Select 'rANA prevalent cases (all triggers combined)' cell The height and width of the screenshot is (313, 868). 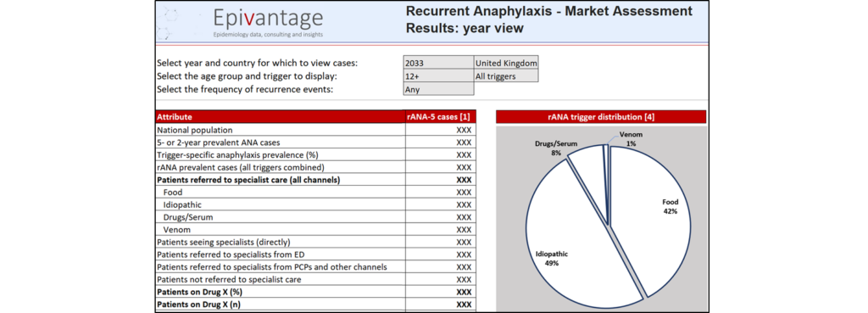click(x=280, y=167)
